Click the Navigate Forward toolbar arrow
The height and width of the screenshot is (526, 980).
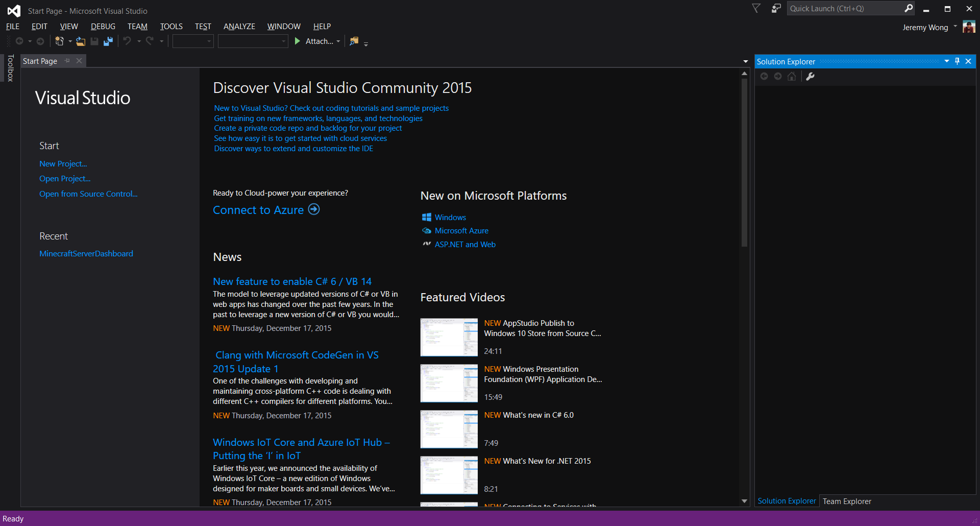click(40, 41)
